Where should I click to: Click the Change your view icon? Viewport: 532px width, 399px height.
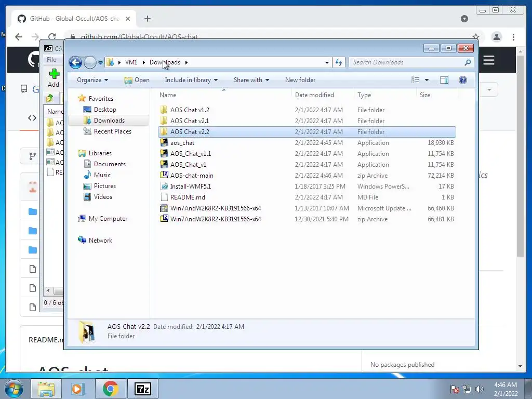coord(415,80)
